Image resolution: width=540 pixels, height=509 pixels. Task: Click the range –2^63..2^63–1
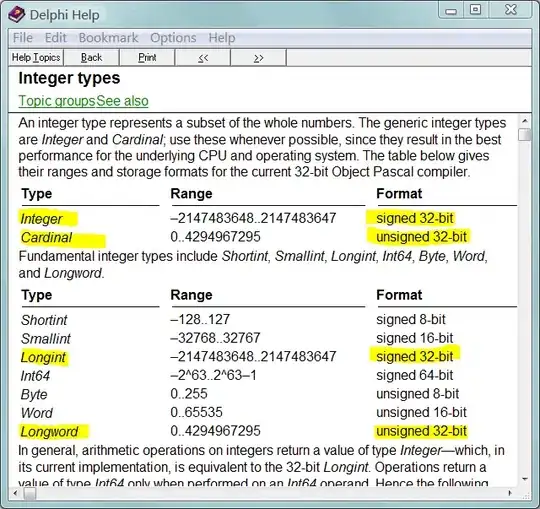coord(214,375)
